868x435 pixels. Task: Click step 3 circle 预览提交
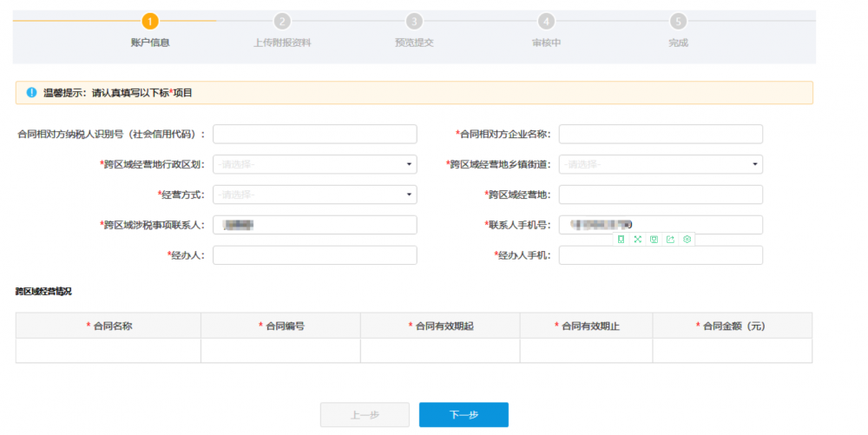click(x=414, y=21)
